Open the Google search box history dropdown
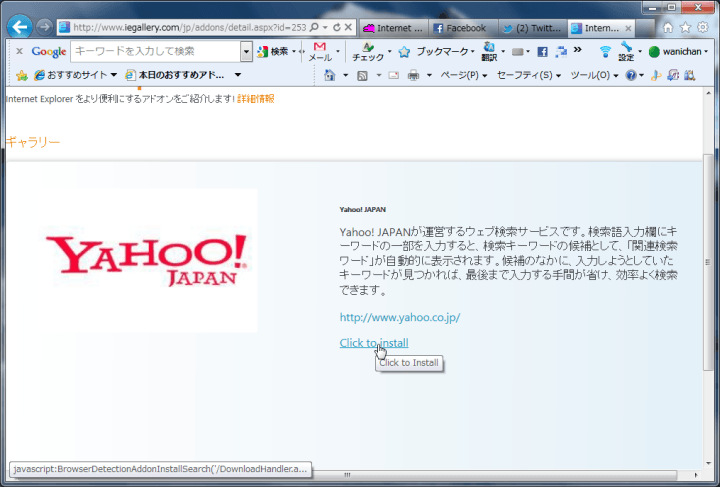This screenshot has width=720, height=487. click(x=246, y=51)
